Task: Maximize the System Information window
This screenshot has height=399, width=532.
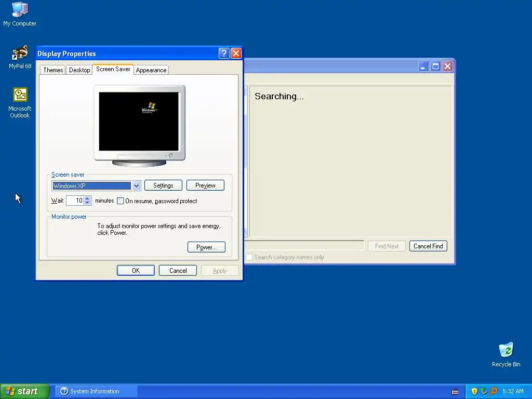Action: pos(435,66)
